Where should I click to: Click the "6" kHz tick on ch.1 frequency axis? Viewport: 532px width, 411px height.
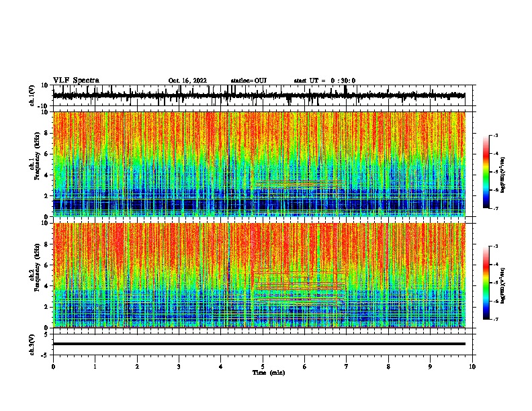tap(46, 154)
